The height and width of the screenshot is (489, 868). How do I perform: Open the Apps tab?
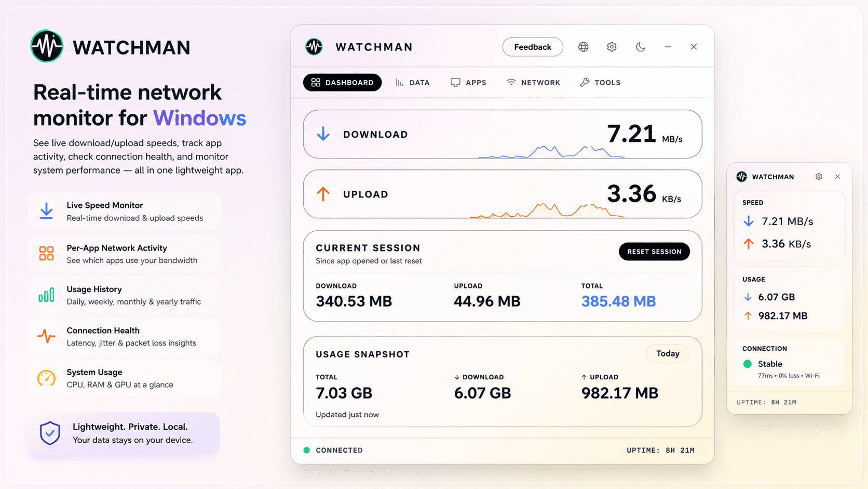(x=469, y=83)
